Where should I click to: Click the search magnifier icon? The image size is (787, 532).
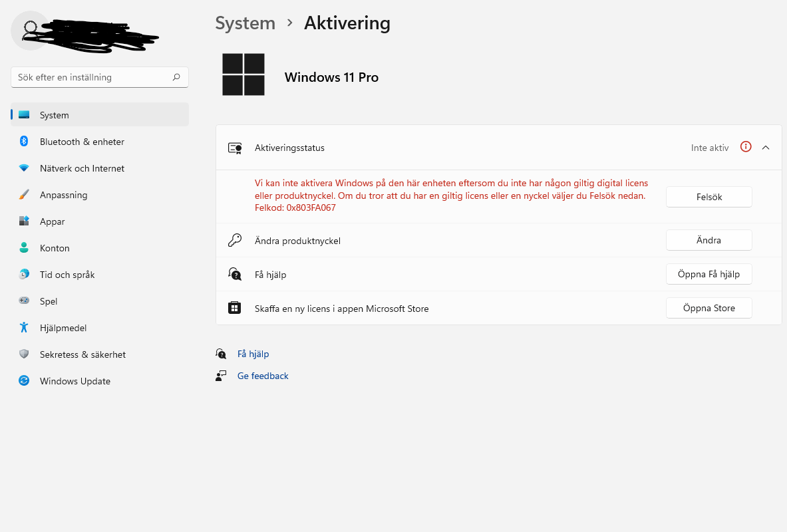coord(176,77)
